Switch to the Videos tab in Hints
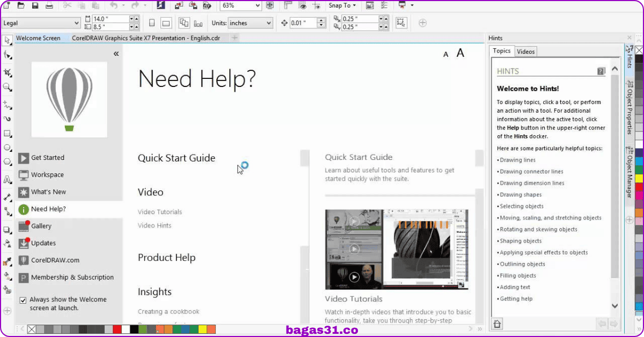The image size is (644, 337). pos(526,52)
